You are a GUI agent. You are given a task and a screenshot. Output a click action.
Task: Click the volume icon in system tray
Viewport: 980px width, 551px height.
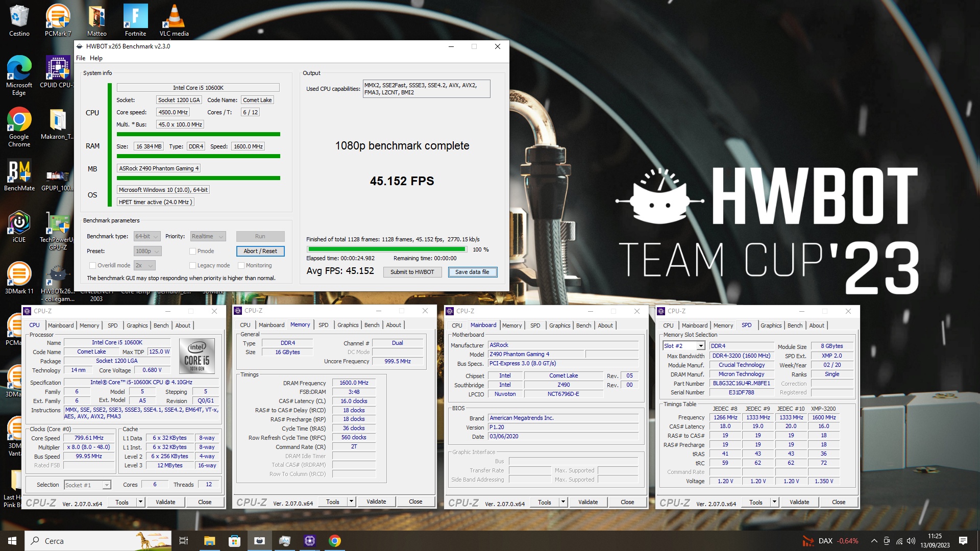(911, 541)
